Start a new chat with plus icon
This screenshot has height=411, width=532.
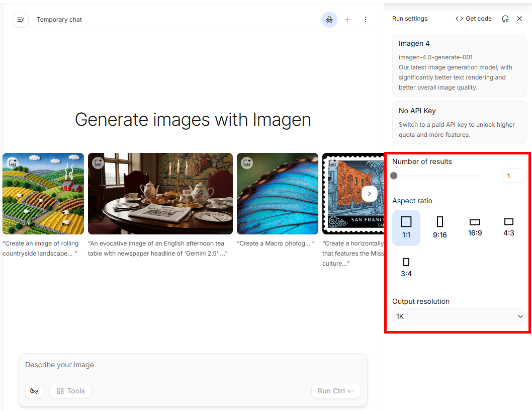[x=347, y=20]
